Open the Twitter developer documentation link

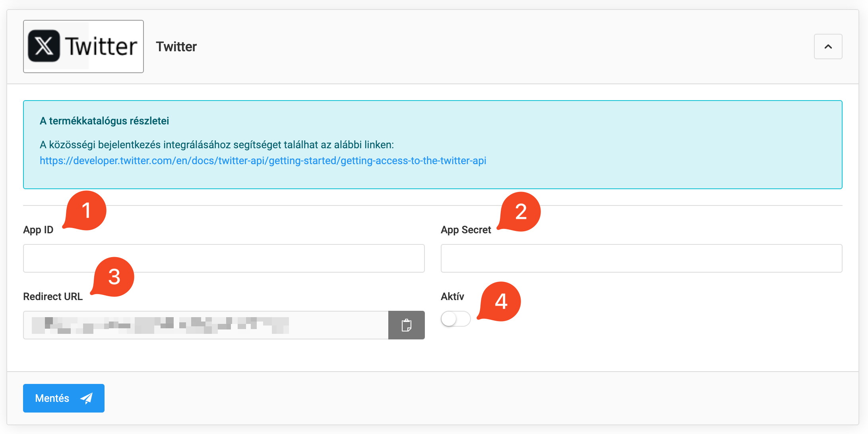point(263,161)
